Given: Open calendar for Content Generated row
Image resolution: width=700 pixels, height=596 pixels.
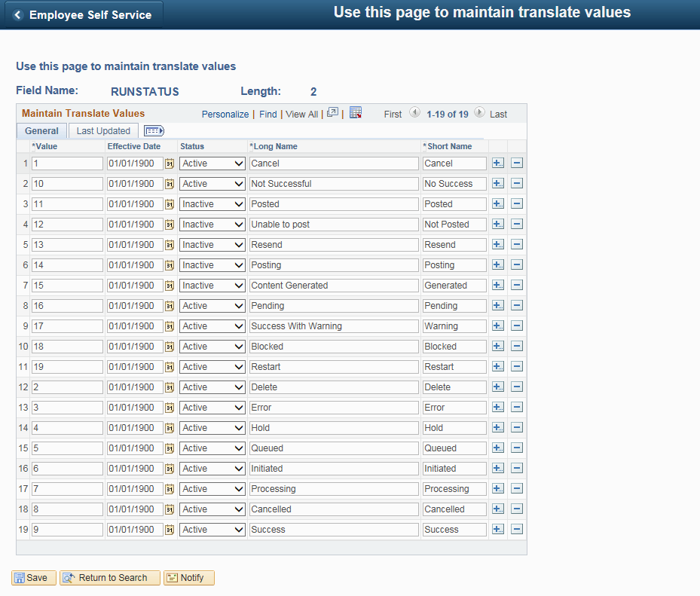Looking at the screenshot, I should click(x=170, y=286).
